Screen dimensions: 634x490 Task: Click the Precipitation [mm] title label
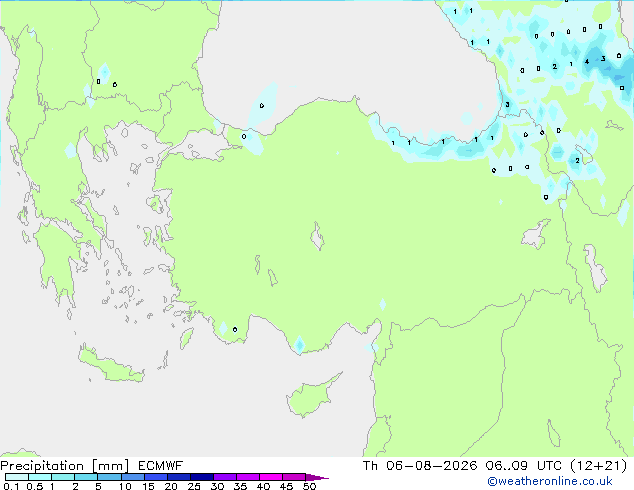(x=64, y=466)
